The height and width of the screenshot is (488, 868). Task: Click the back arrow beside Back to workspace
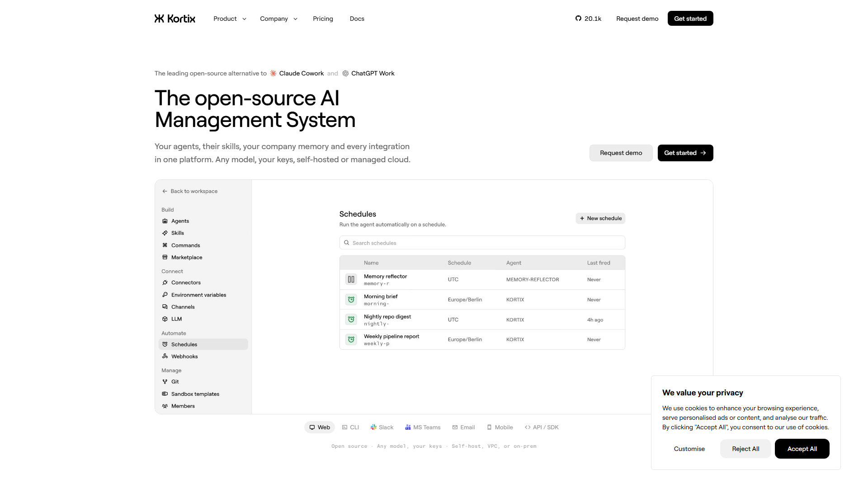(x=165, y=191)
